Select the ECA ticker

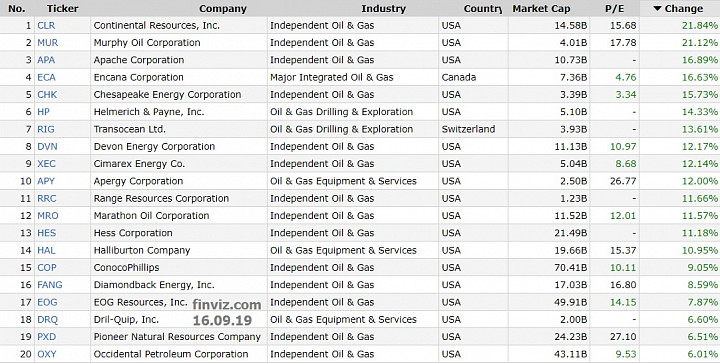(46, 78)
